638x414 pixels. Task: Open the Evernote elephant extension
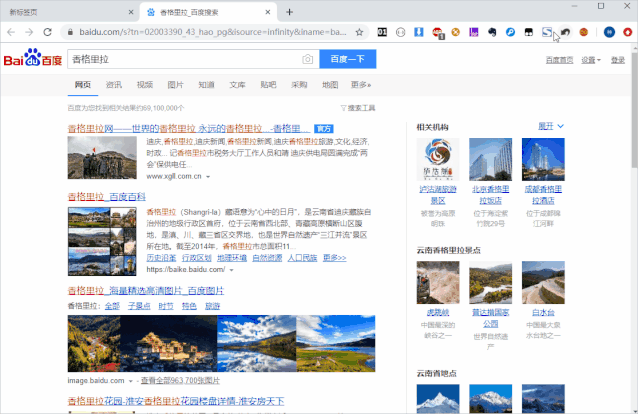[492, 32]
